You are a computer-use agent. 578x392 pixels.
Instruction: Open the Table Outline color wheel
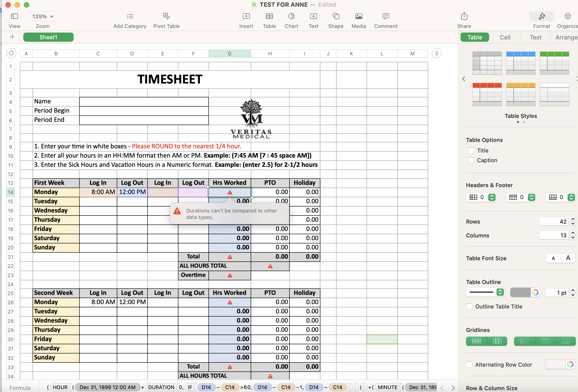pos(535,292)
